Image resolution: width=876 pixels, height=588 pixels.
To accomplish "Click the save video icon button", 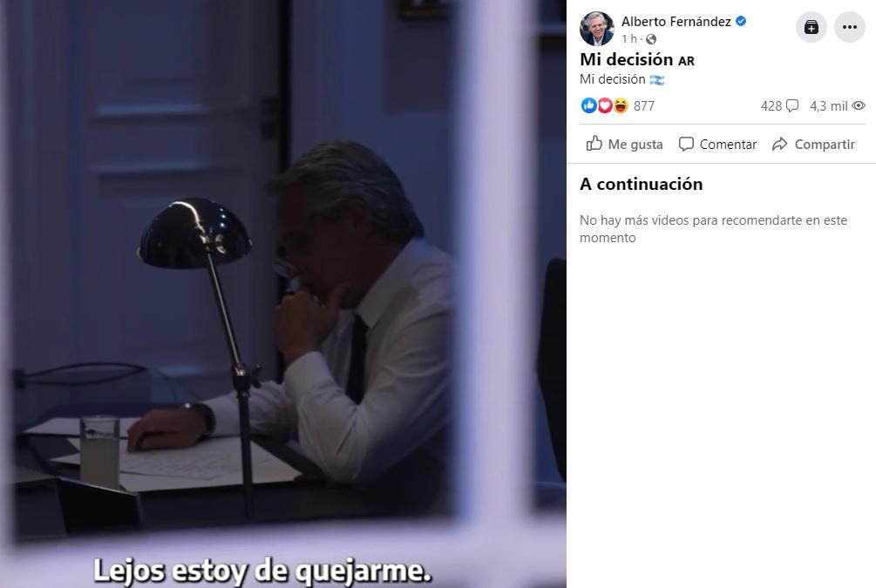I will [x=811, y=27].
